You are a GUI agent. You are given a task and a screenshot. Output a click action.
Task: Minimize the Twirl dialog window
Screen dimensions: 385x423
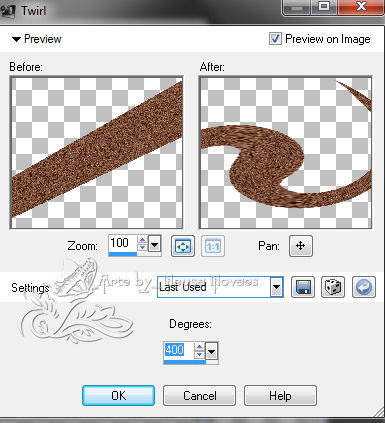297,7
